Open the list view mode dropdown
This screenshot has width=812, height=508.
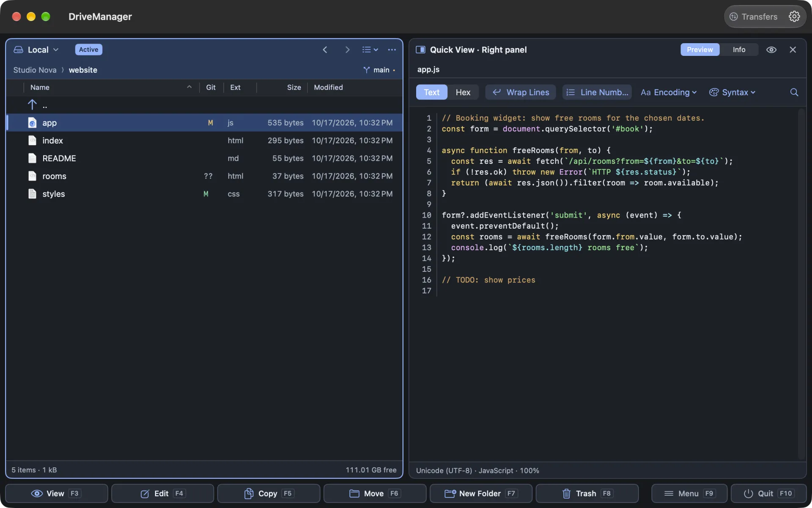(x=370, y=50)
